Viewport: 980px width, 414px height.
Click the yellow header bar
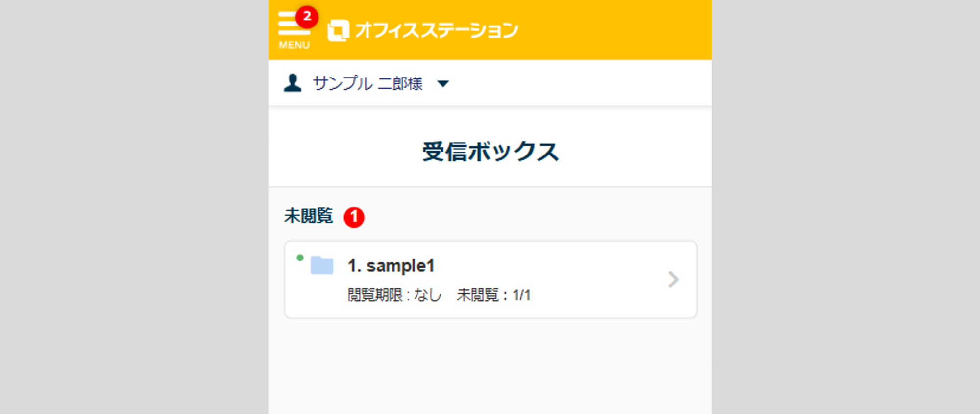tap(612, 29)
